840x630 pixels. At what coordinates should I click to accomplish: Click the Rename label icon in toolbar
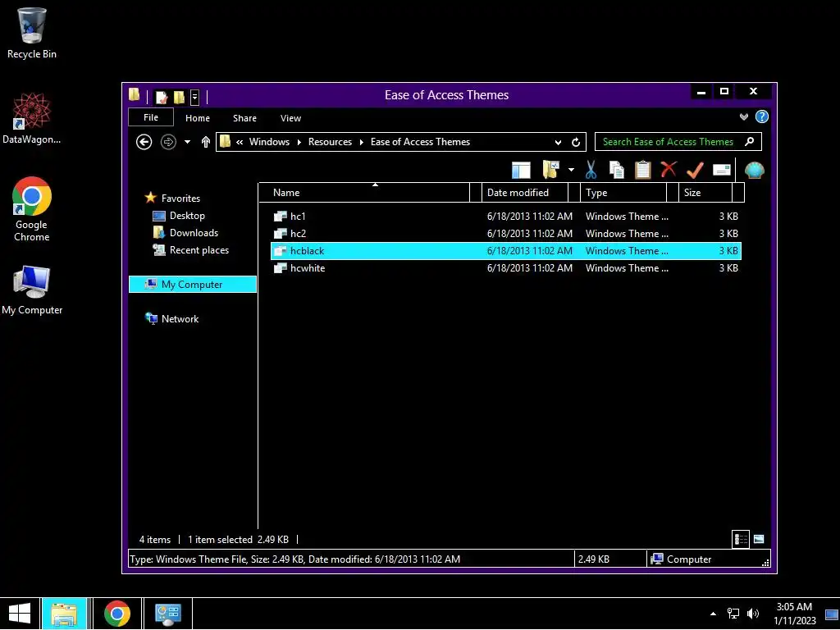[722, 170]
